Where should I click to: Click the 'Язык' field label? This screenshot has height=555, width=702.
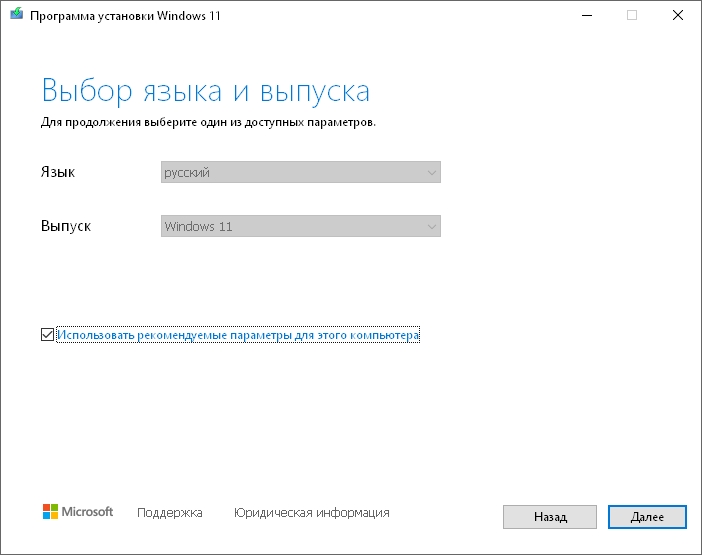click(x=58, y=172)
